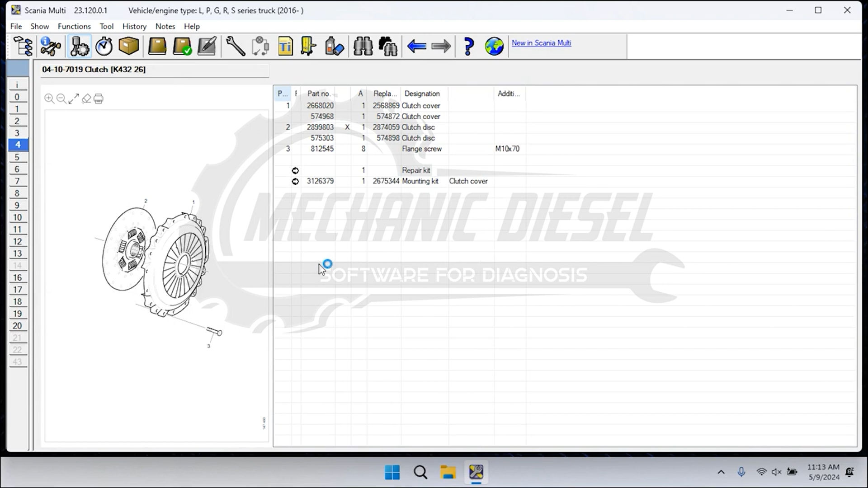Click the greyed wiring diagram icon

point(260,46)
